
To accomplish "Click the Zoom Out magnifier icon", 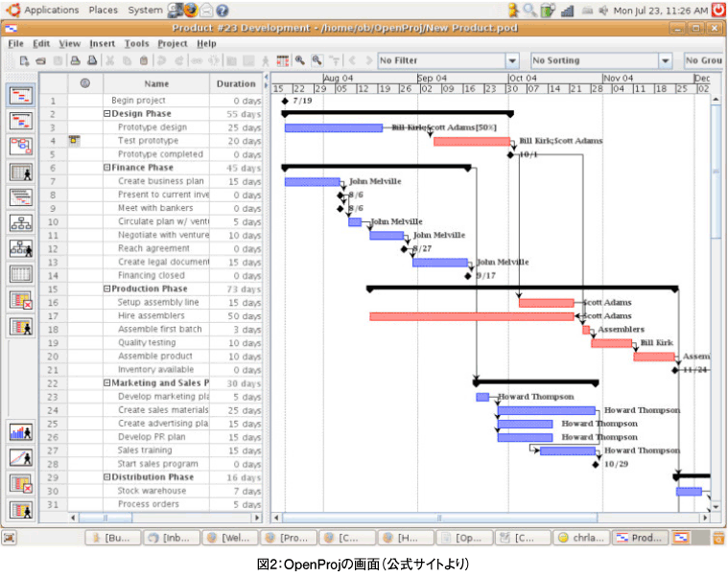I will (x=317, y=60).
